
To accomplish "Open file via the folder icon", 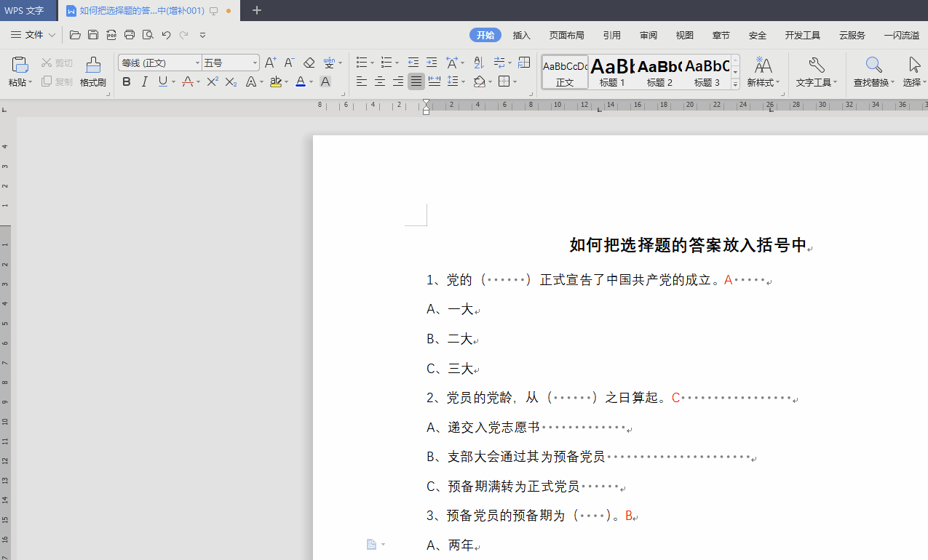I will click(x=75, y=34).
